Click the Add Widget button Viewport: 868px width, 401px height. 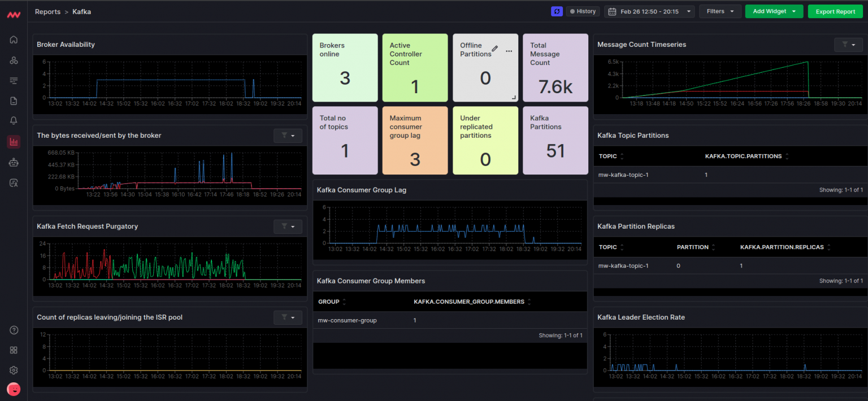(774, 11)
